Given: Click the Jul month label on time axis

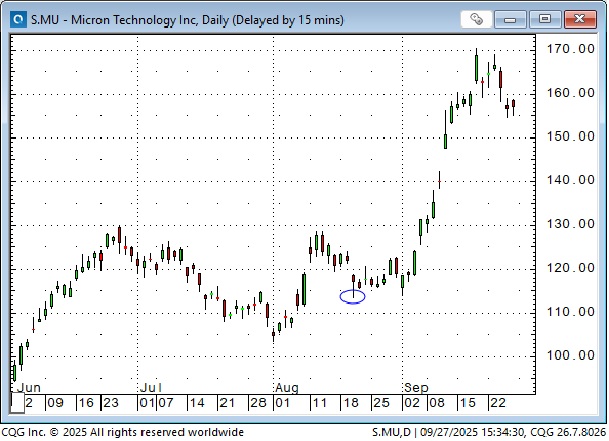Looking at the screenshot, I should (x=150, y=387).
